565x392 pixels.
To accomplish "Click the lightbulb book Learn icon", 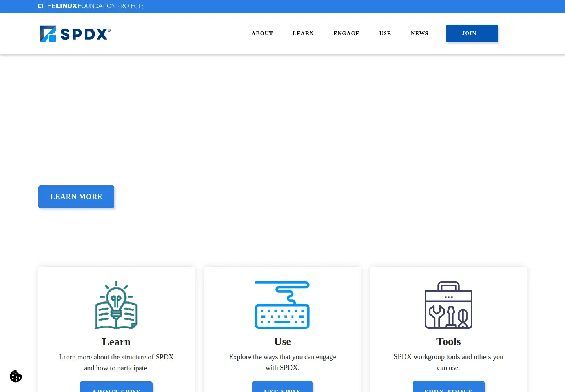I will click(117, 305).
